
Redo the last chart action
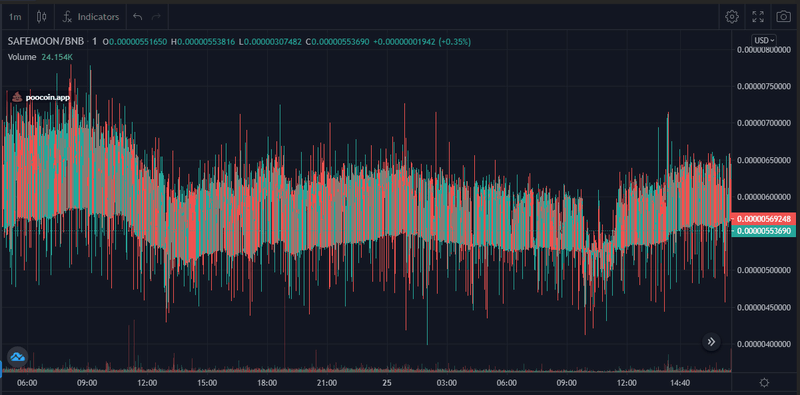tap(156, 17)
